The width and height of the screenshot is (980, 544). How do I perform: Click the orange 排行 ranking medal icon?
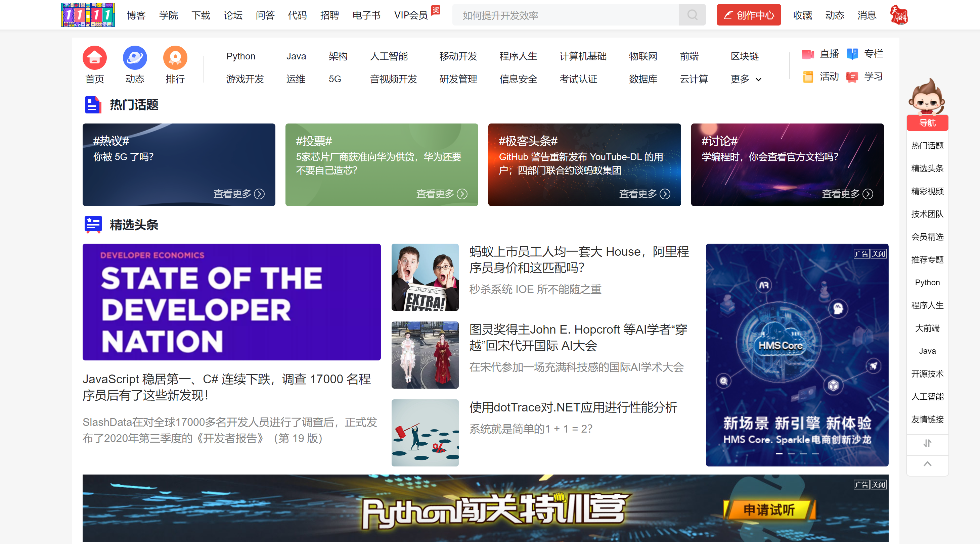pyautogui.click(x=175, y=58)
